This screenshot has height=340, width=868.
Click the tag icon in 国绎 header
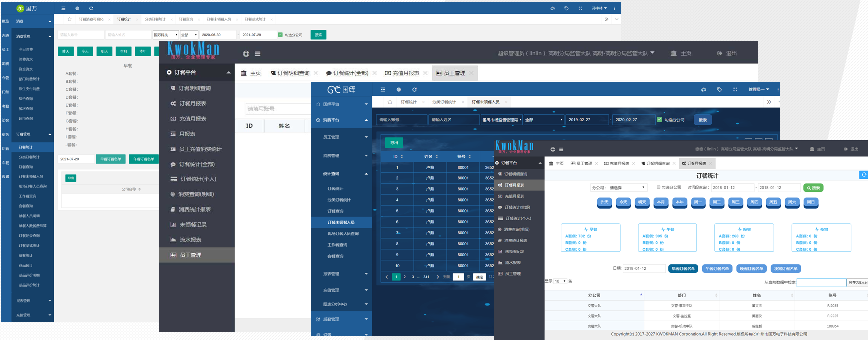[x=719, y=90]
